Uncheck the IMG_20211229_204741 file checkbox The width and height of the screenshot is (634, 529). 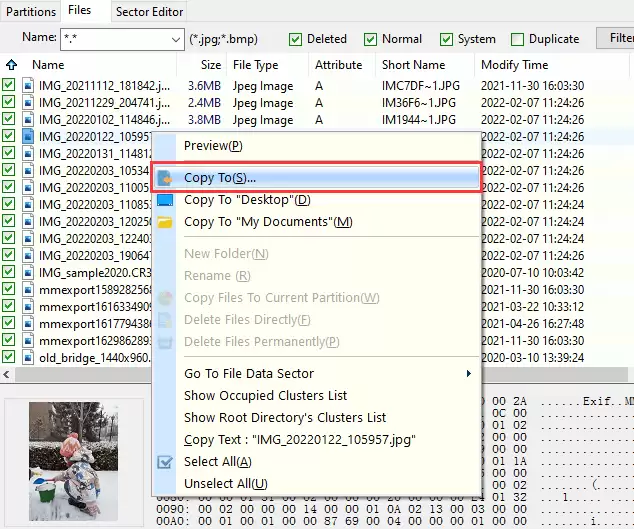(9, 102)
